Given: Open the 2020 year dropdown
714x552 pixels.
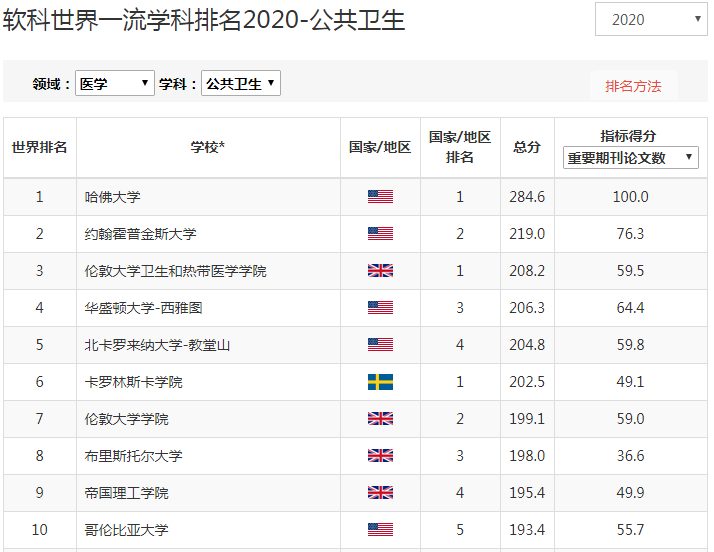Looking at the screenshot, I should [651, 19].
